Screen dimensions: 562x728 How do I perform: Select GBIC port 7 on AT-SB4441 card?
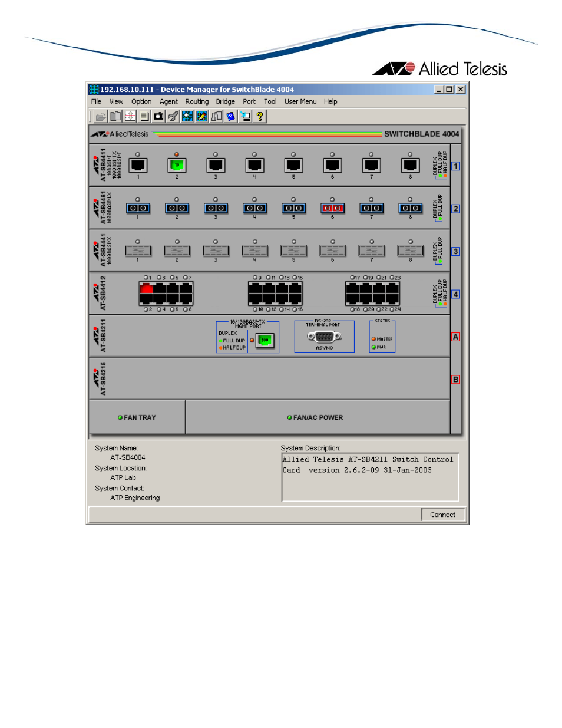pos(372,251)
